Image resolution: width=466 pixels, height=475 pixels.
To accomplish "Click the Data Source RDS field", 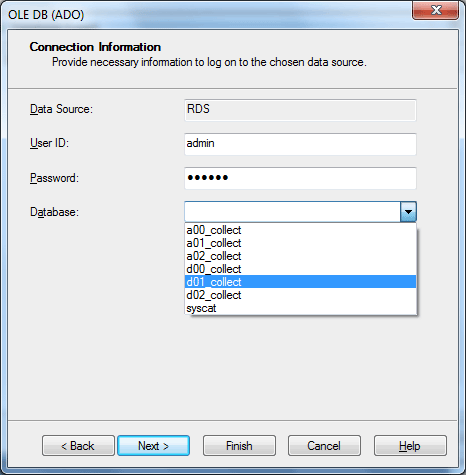I will tap(300, 110).
